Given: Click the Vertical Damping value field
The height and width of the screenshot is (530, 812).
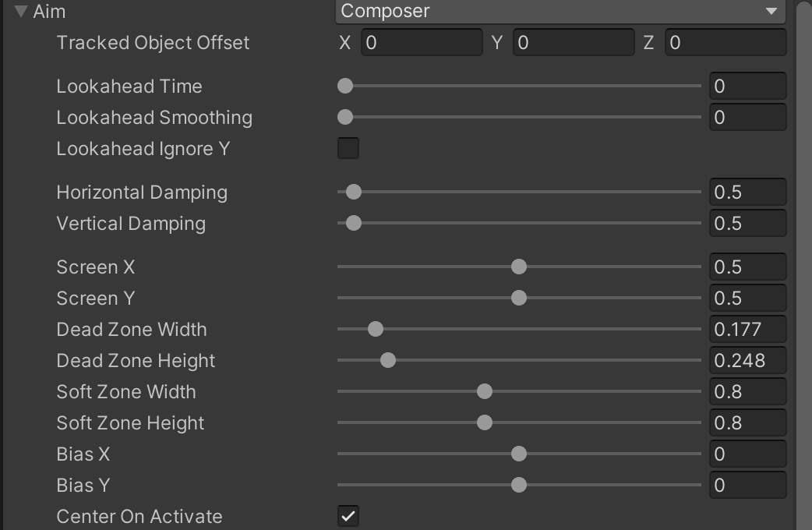Looking at the screenshot, I should tap(747, 224).
